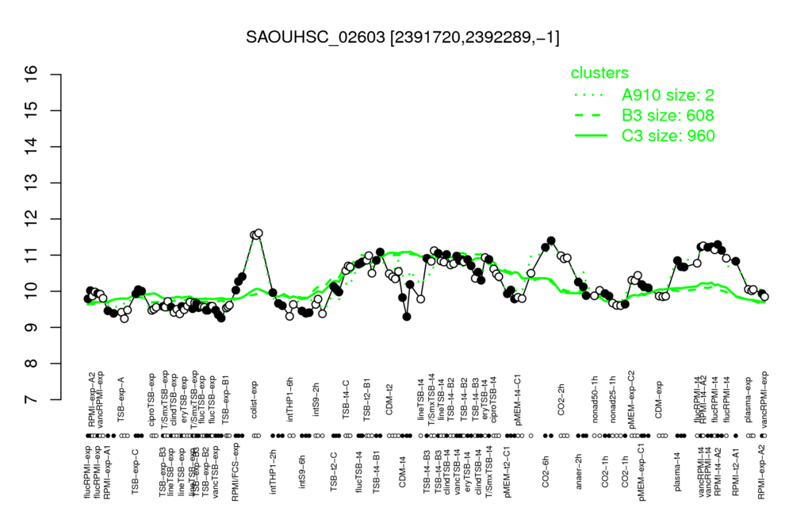The height and width of the screenshot is (508, 812).
Task: Click y-axis tick label 15
Action: coord(31,110)
